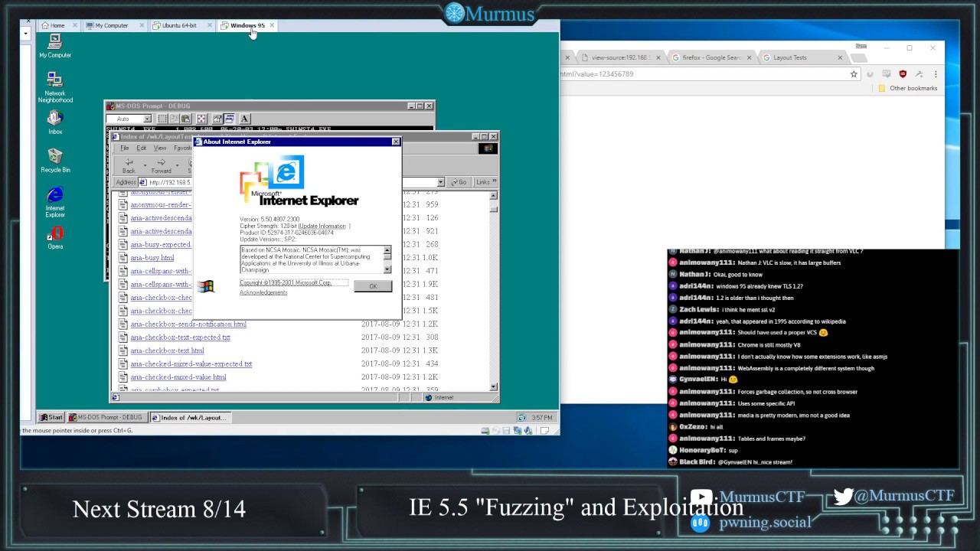The width and height of the screenshot is (980, 551).
Task: Open aria-checked-mixed-value.html link
Action: (178, 377)
